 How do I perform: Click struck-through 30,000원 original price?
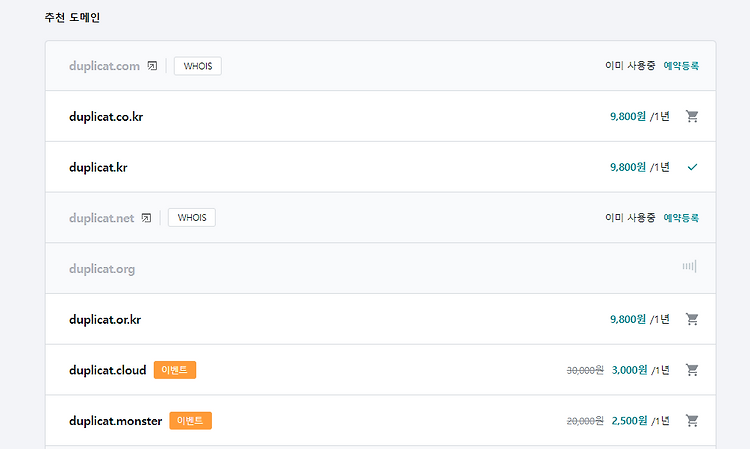pyautogui.click(x=585, y=370)
